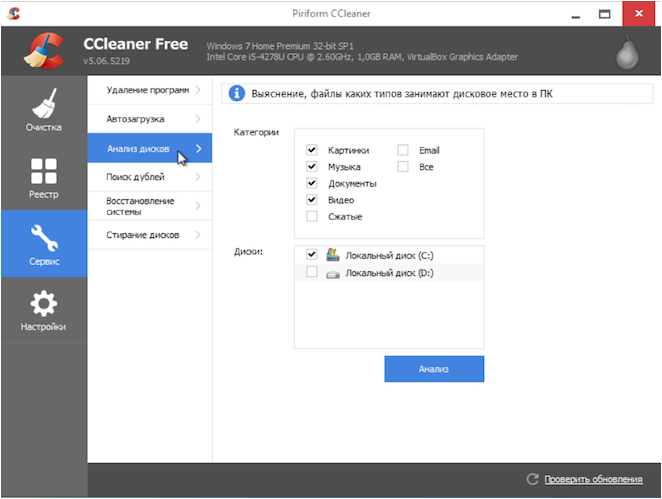Open Восстановление системы menu item
662x499 pixels.
(x=150, y=206)
